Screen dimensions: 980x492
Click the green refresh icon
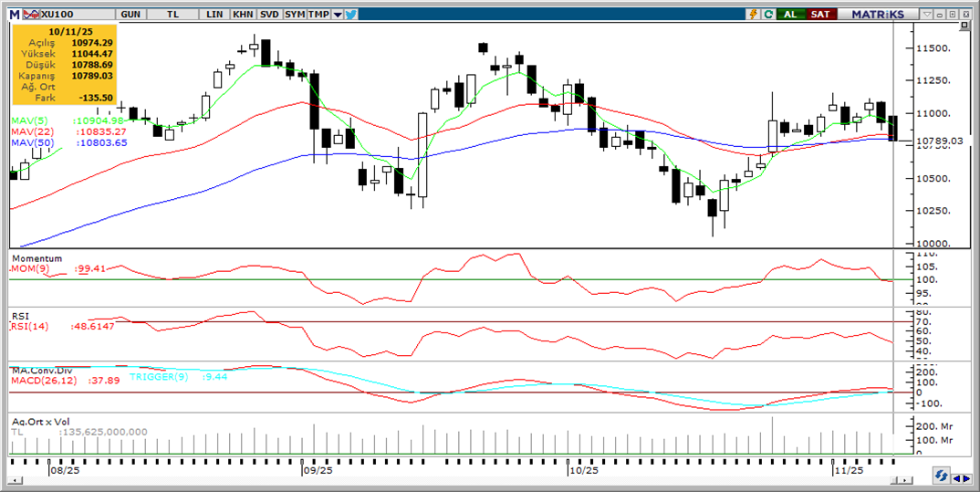[x=768, y=15]
